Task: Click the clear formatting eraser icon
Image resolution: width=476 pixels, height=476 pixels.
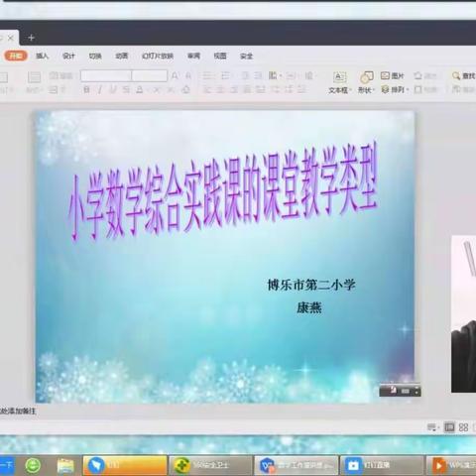Action: 186,89
